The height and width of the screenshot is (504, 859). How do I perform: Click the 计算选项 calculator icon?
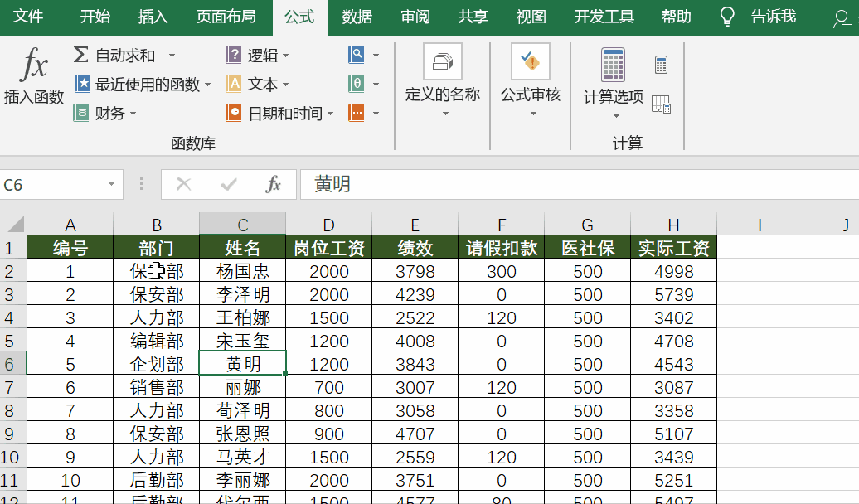click(x=614, y=65)
